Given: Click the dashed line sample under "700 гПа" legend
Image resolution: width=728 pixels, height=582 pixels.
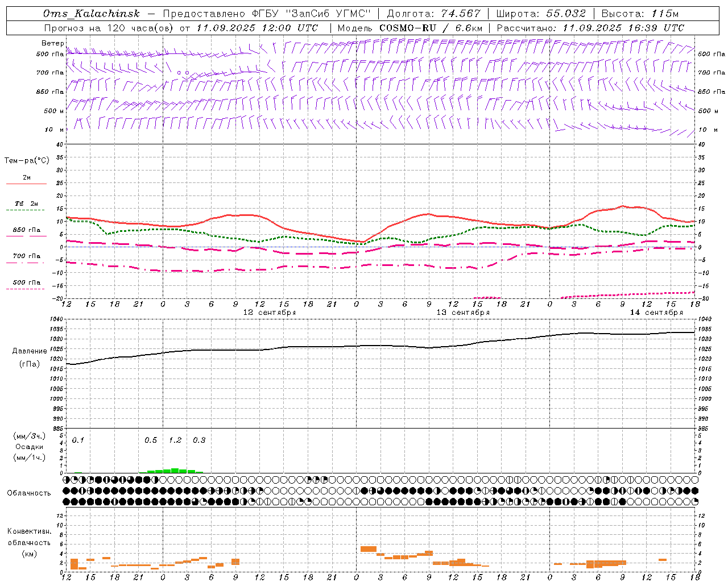Looking at the screenshot, I should click(26, 263).
